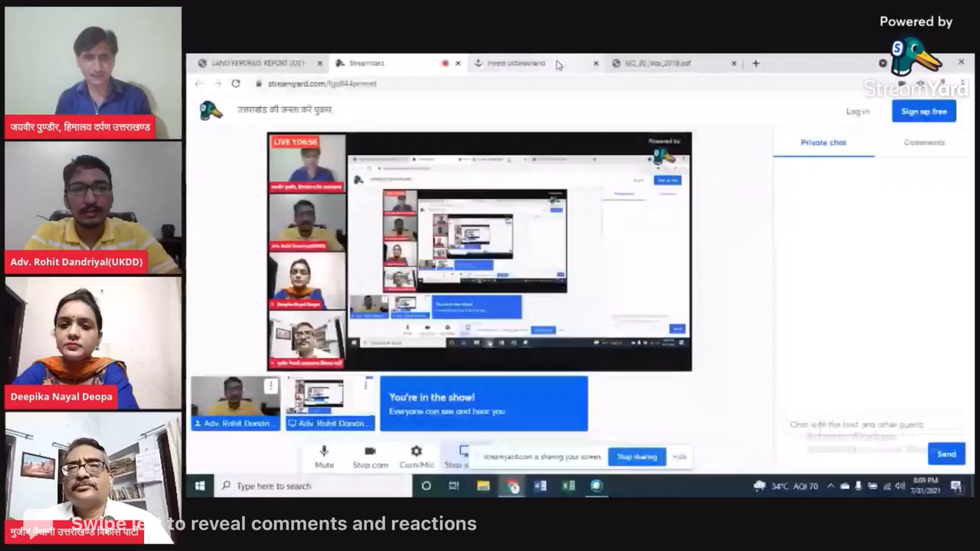Image resolution: width=980 pixels, height=551 pixels.
Task: Click the Windows Start button
Action: coord(200,486)
